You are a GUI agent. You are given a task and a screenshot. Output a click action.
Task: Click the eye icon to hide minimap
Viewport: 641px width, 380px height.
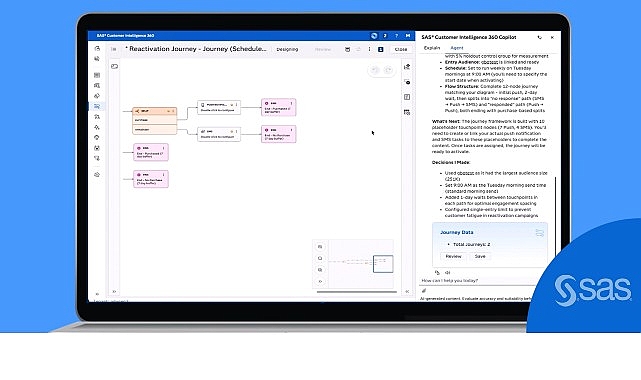[x=320, y=281]
